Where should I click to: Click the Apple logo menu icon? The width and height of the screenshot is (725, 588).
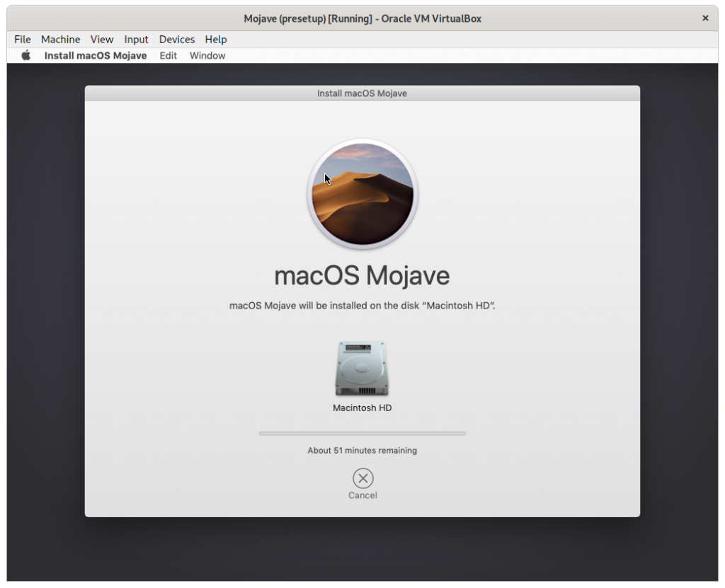pos(26,55)
